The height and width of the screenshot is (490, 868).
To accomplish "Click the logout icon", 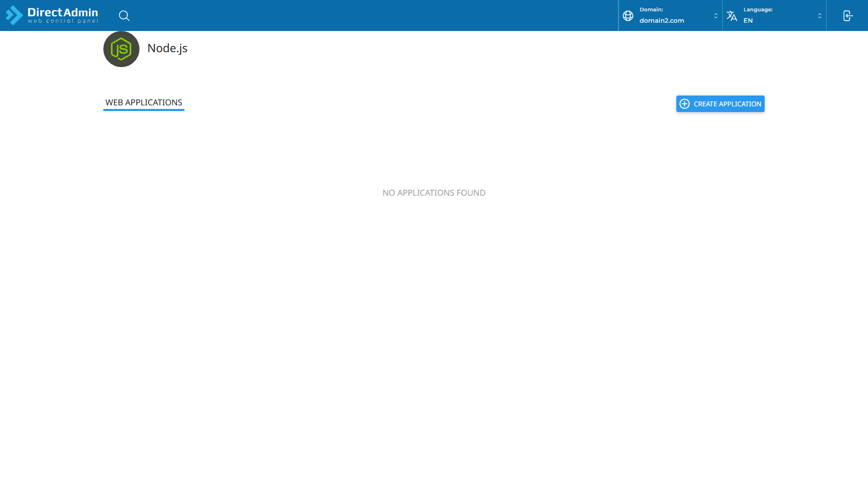I will 847,15.
